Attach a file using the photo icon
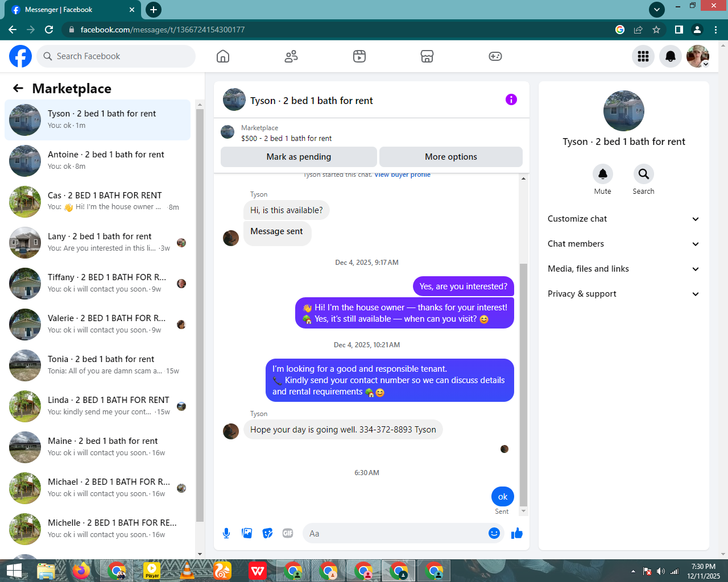The image size is (728, 582). [247, 533]
